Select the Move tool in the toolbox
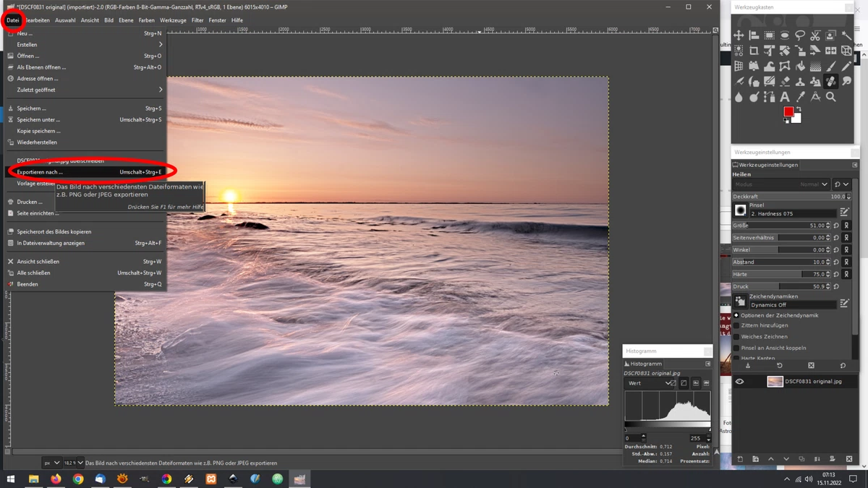This screenshot has width=868, height=488. (x=739, y=35)
